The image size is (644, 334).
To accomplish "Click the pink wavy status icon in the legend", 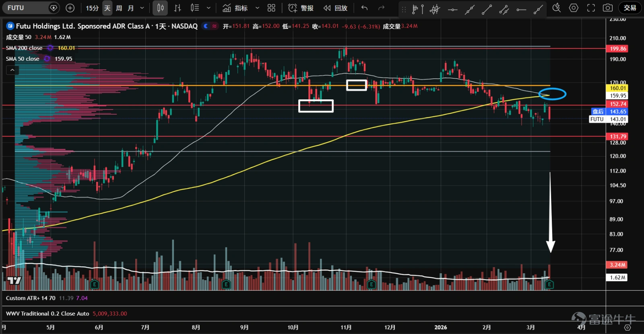I will coord(215,26).
